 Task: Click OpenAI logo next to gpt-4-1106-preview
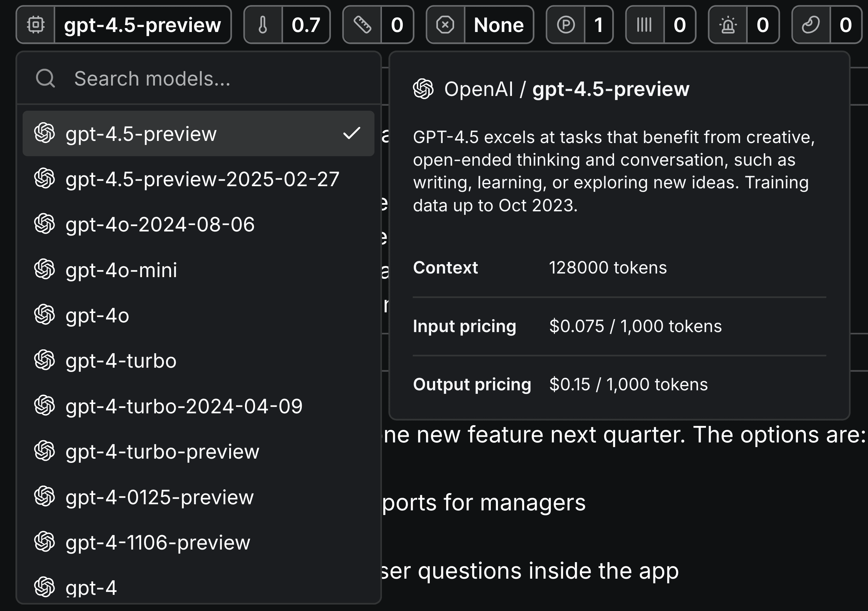[x=45, y=541]
